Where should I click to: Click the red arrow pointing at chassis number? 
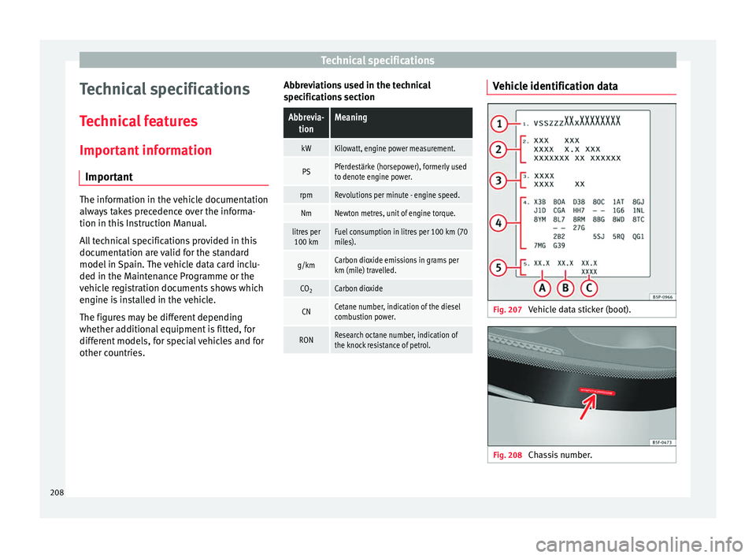click(x=587, y=407)
